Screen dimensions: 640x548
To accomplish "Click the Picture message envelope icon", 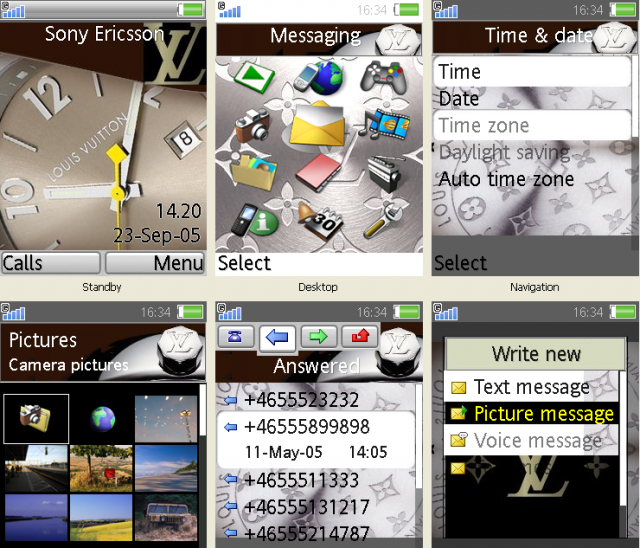I will pyautogui.click(x=458, y=413).
